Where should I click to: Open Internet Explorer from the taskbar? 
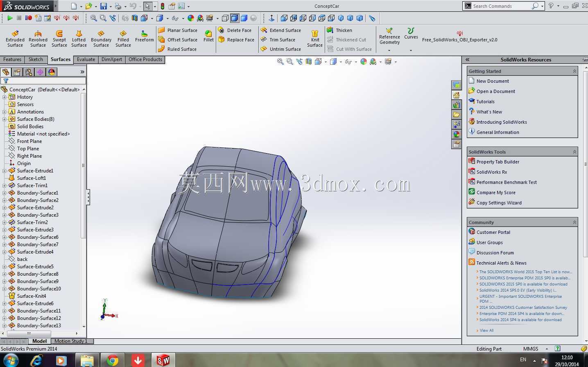36,360
